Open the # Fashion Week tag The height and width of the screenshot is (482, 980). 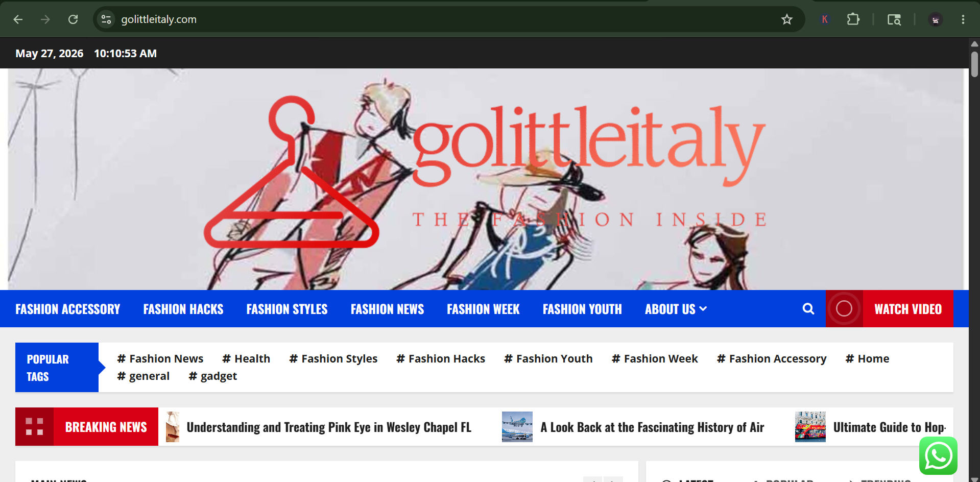pyautogui.click(x=655, y=359)
